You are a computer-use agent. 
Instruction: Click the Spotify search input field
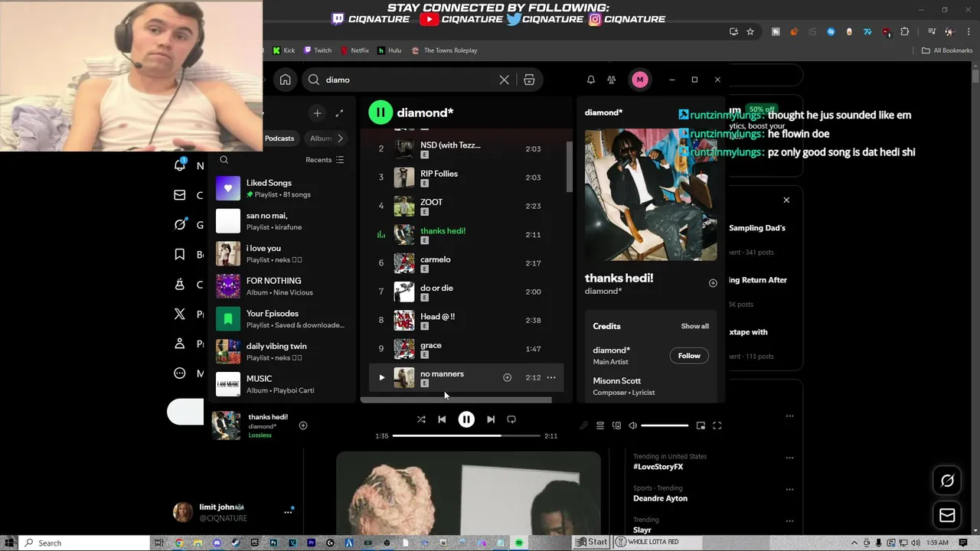[409, 80]
